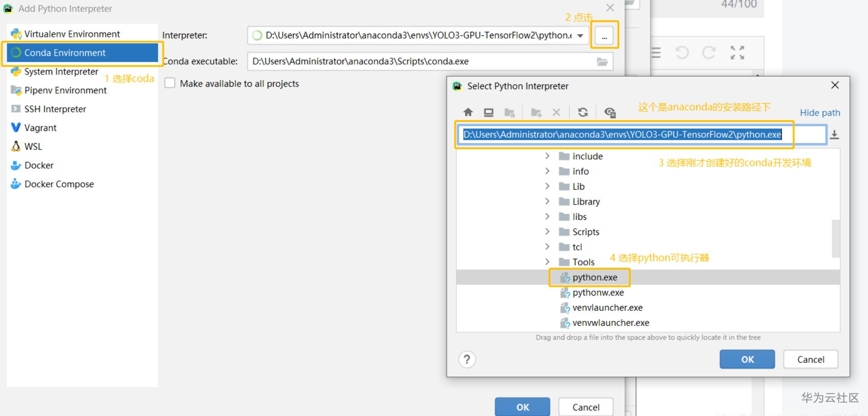Cancel the Add Python Interpreter dialog

click(586, 407)
